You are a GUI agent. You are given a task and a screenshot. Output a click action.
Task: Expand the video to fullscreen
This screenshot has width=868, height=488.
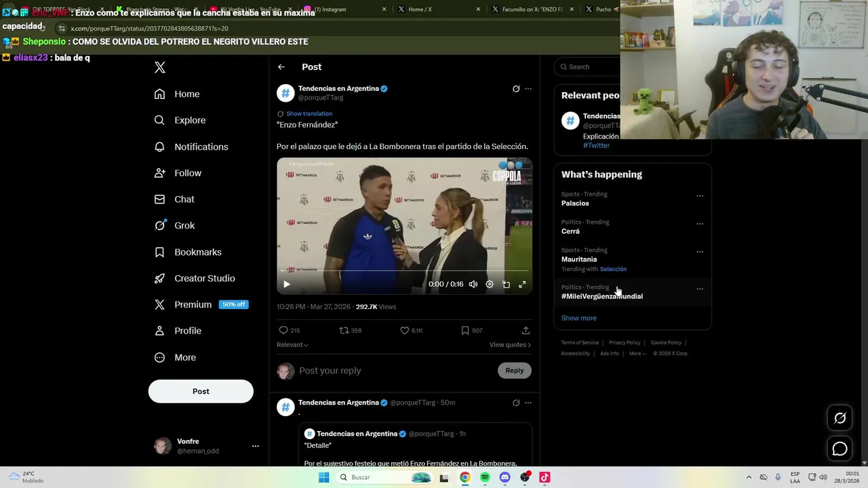tap(522, 284)
